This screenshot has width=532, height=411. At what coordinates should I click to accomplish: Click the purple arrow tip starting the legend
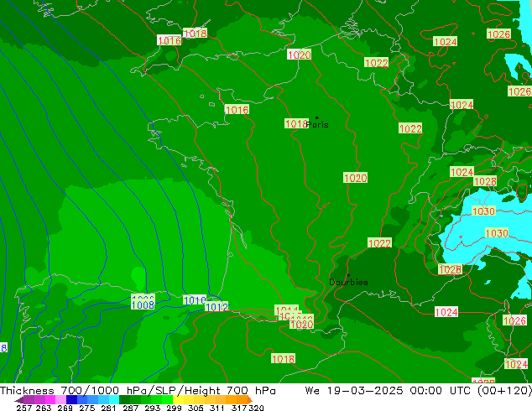19,400
